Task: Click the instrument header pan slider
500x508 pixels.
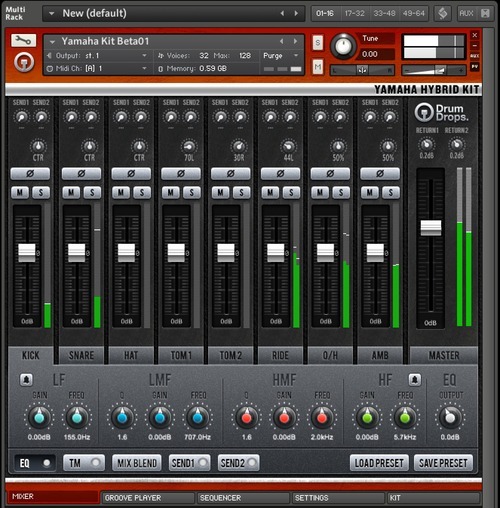Action: 362,70
